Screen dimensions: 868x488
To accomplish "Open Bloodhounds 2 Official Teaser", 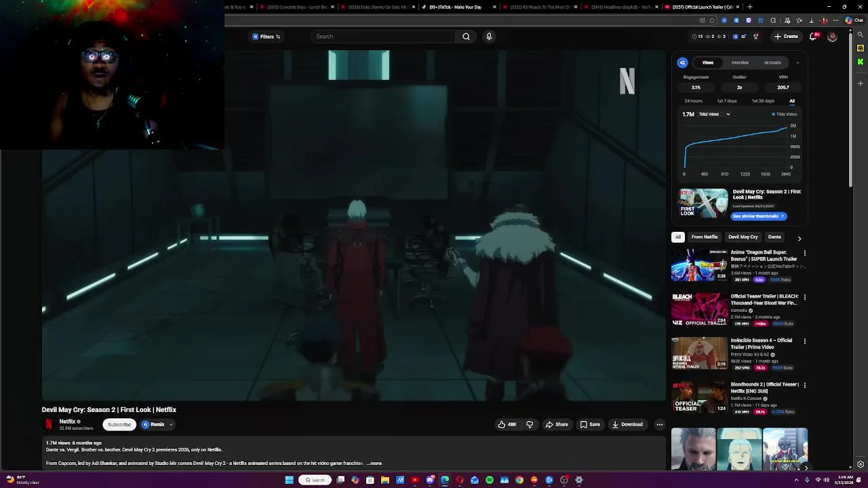I will (699, 397).
